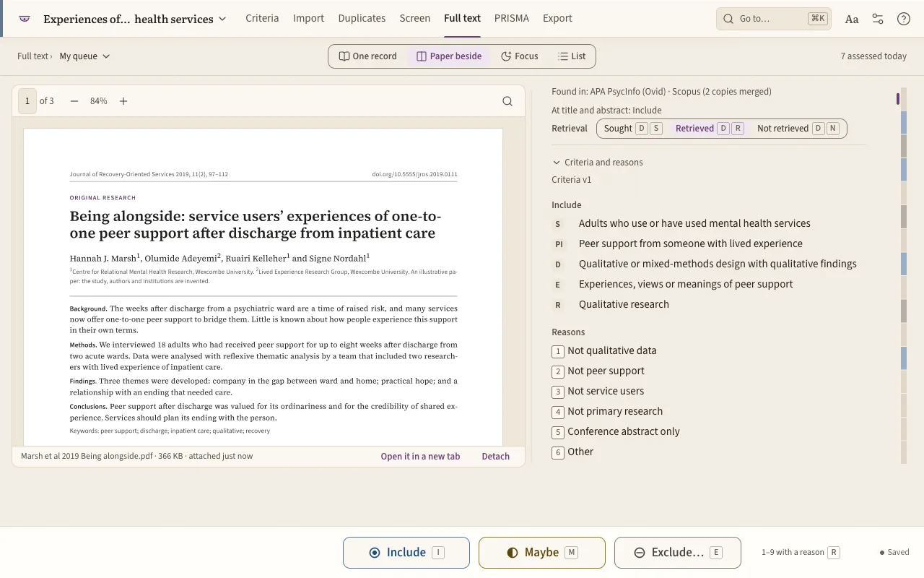Select reason 1 Not qualitative data
This screenshot has width=924, height=578.
[605, 350]
